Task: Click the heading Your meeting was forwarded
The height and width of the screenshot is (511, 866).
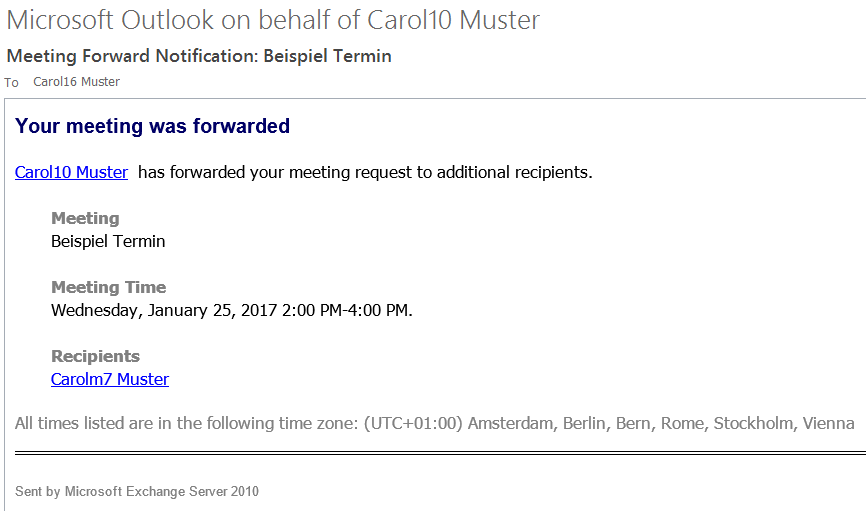Action: tap(152, 126)
